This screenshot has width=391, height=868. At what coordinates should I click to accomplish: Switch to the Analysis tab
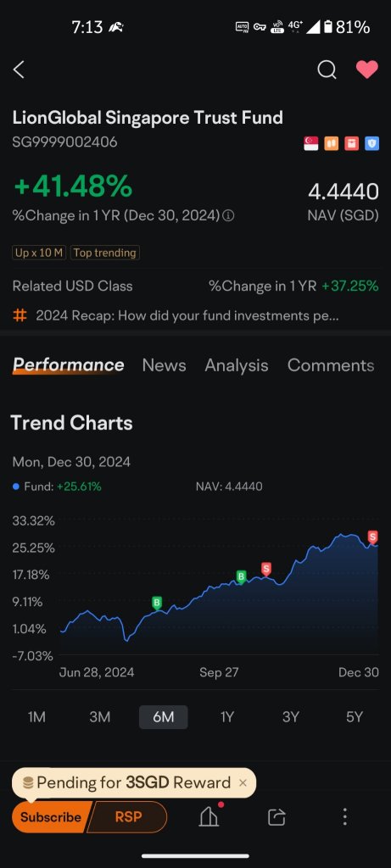(237, 365)
